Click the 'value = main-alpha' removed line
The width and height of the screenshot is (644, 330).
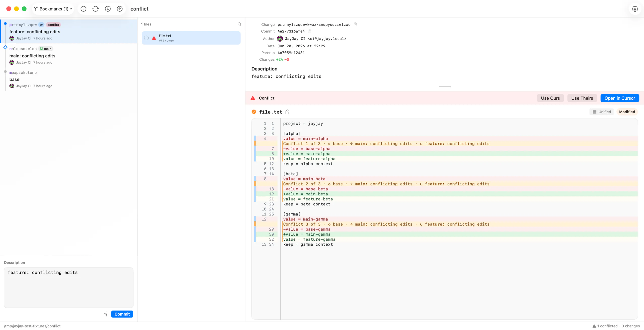click(460, 139)
